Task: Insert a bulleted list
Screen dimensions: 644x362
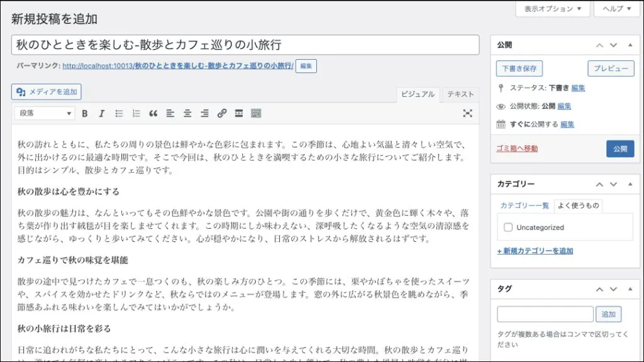Action: (119, 114)
